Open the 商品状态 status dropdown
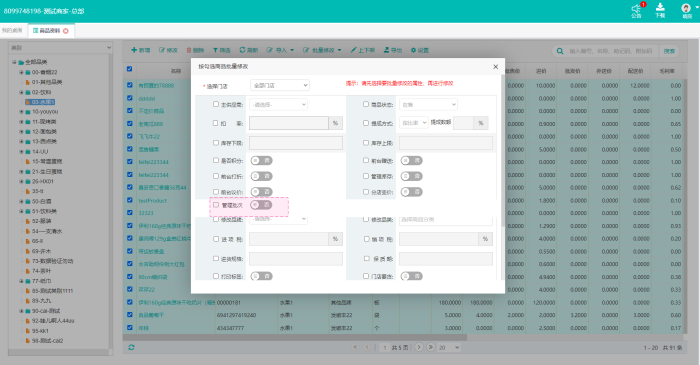Screen dimensions: 700x365 (429, 104)
